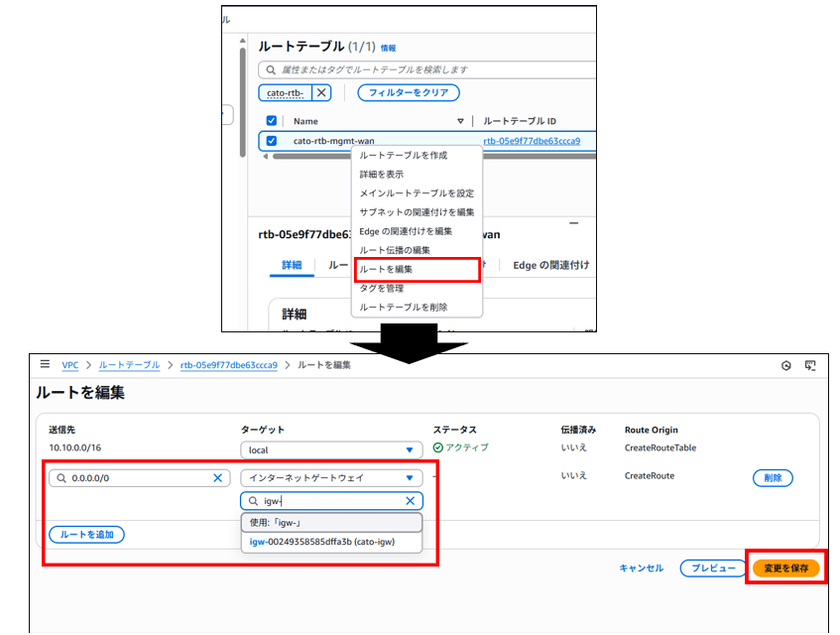Screen dimensions: 840x635
Task: Remove the cato-rtb- filter chip
Action: tap(321, 92)
